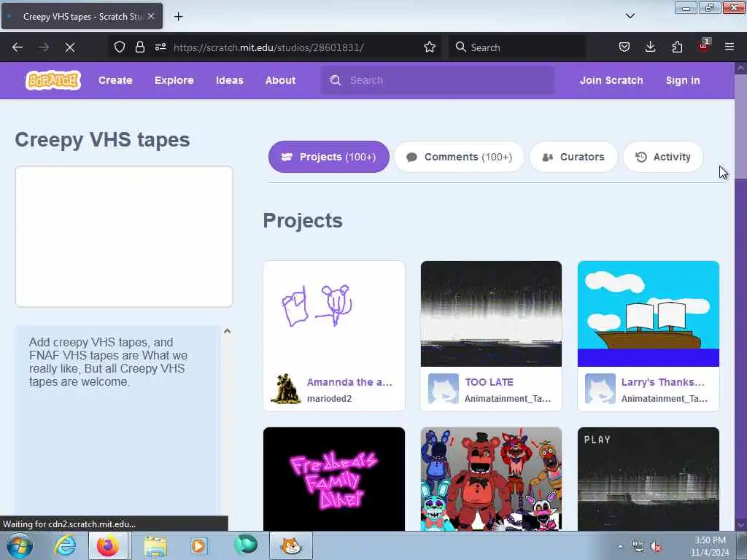This screenshot has height=560, width=747.
Task: Click the Sign in link
Action: [683, 80]
